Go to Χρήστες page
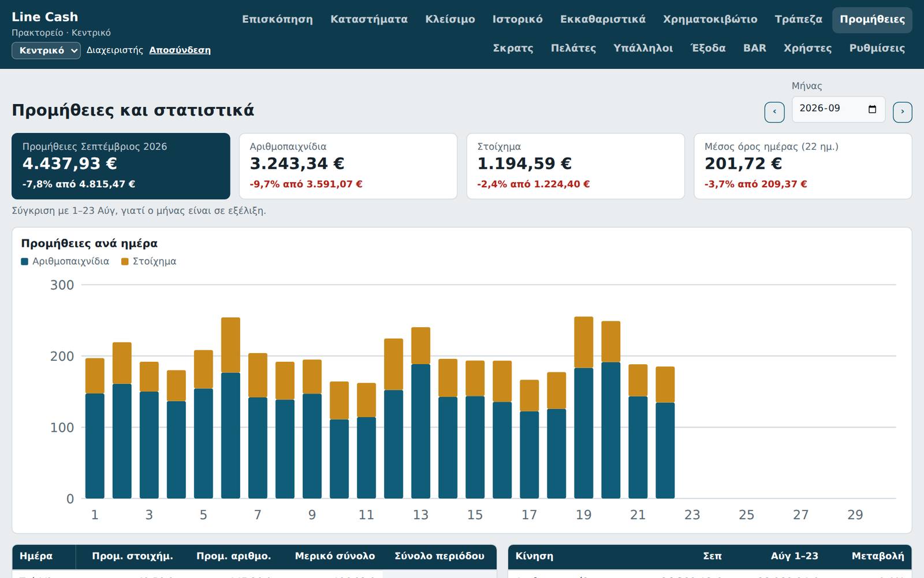This screenshot has width=924, height=578. pyautogui.click(x=807, y=48)
